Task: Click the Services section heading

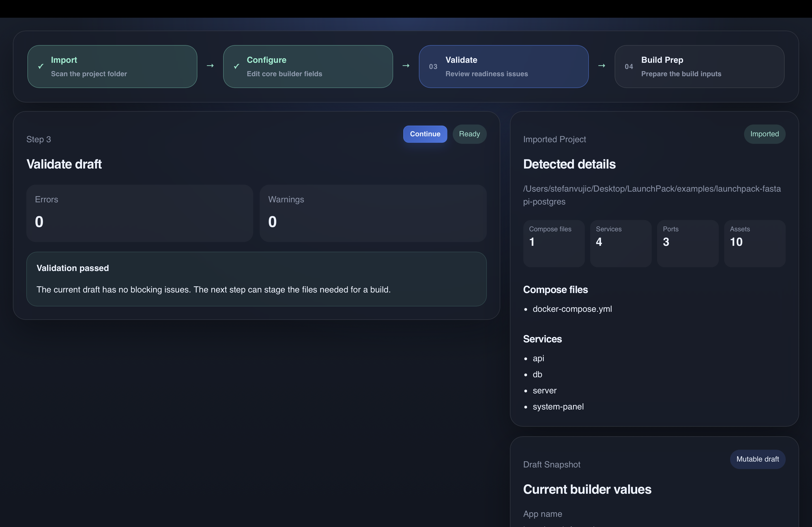Action: pyautogui.click(x=542, y=339)
